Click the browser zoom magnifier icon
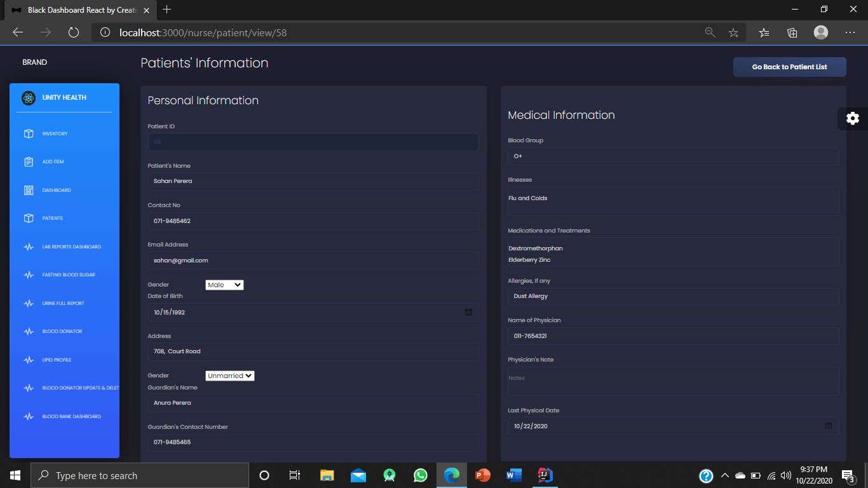The image size is (868, 488). (x=710, y=32)
